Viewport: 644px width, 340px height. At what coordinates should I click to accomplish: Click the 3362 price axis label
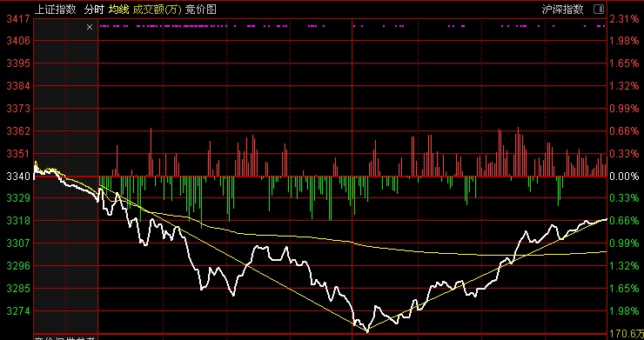point(18,131)
